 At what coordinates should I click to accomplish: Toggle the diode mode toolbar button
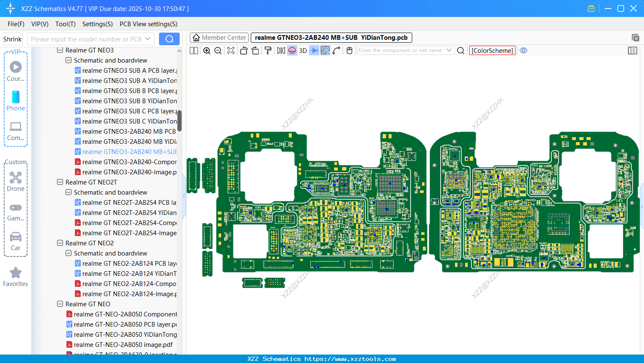point(314,51)
